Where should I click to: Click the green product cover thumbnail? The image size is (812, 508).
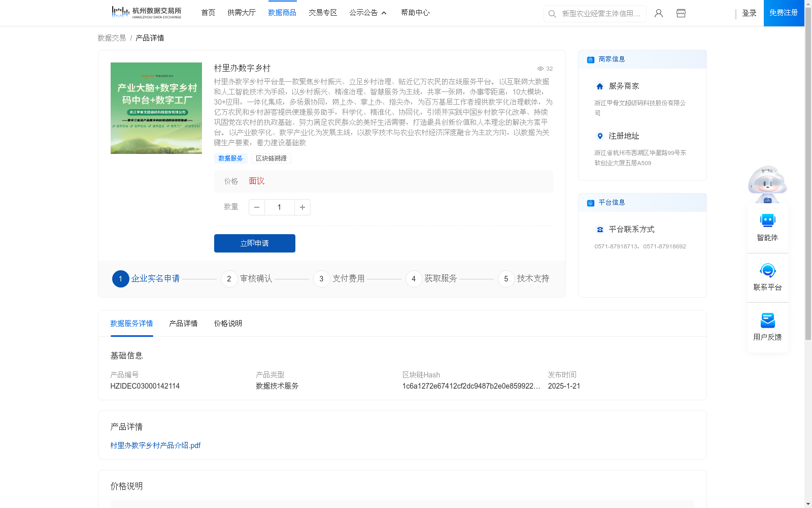[x=156, y=108]
